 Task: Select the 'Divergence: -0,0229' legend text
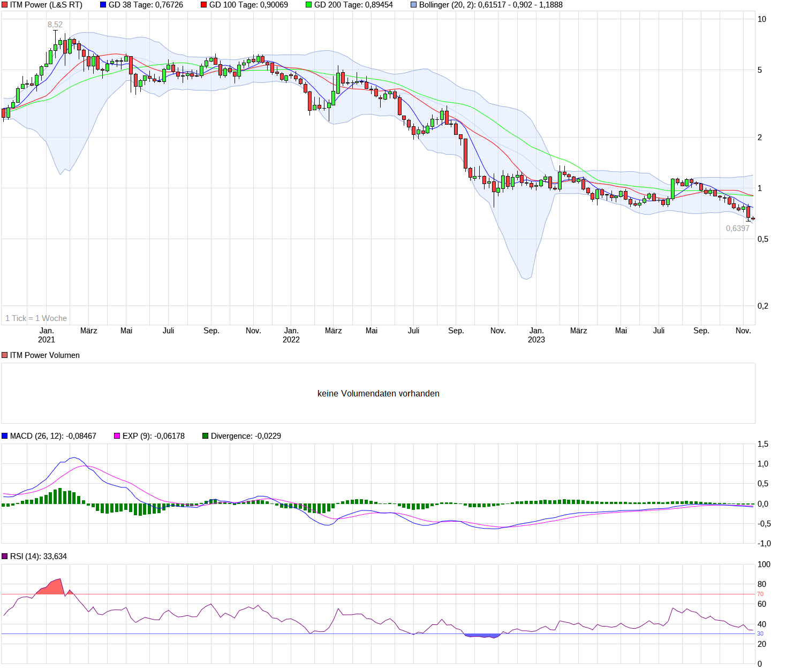coord(246,436)
